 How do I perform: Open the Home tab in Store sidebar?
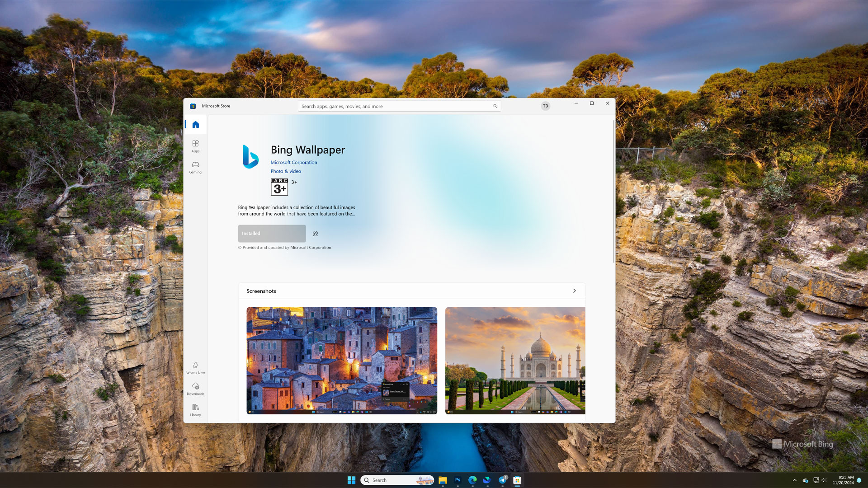[195, 125]
